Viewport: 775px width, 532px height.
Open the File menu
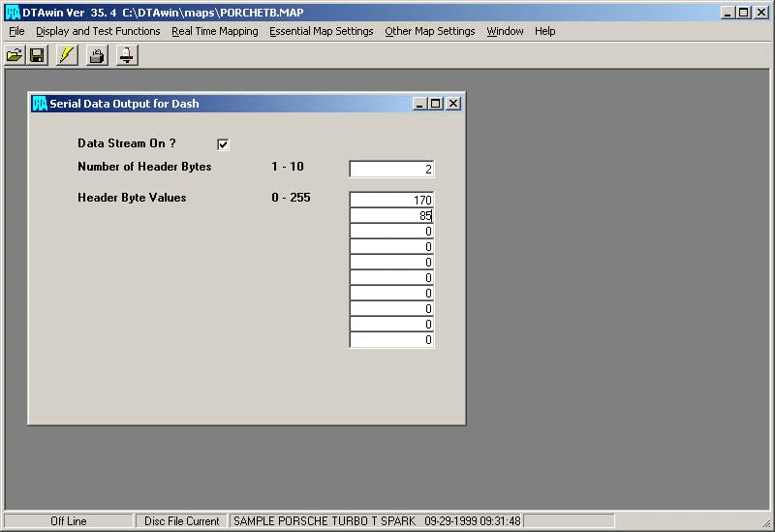point(16,31)
